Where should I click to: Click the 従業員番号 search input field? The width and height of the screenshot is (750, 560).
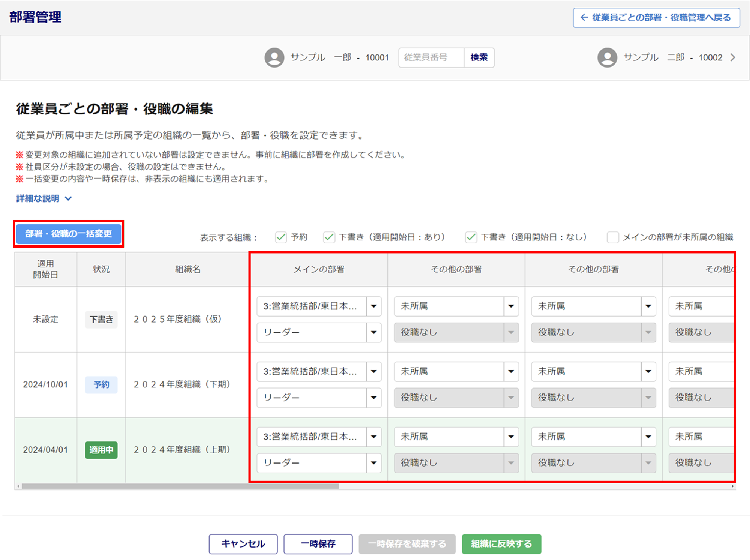coord(431,57)
